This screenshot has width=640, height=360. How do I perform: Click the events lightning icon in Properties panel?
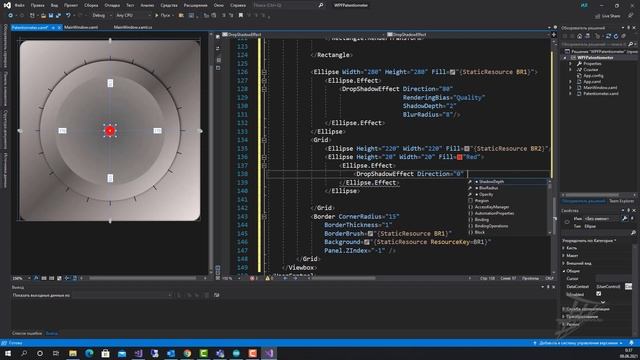tap(632, 218)
